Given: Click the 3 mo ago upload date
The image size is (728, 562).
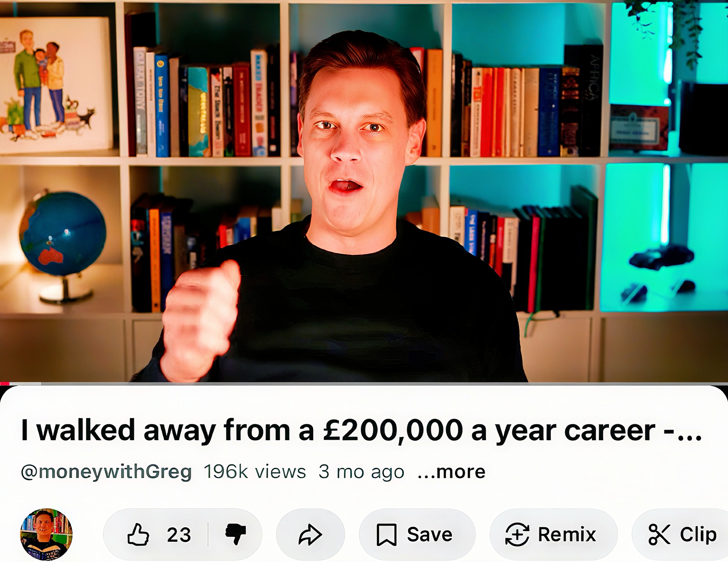Looking at the screenshot, I should [x=361, y=472].
